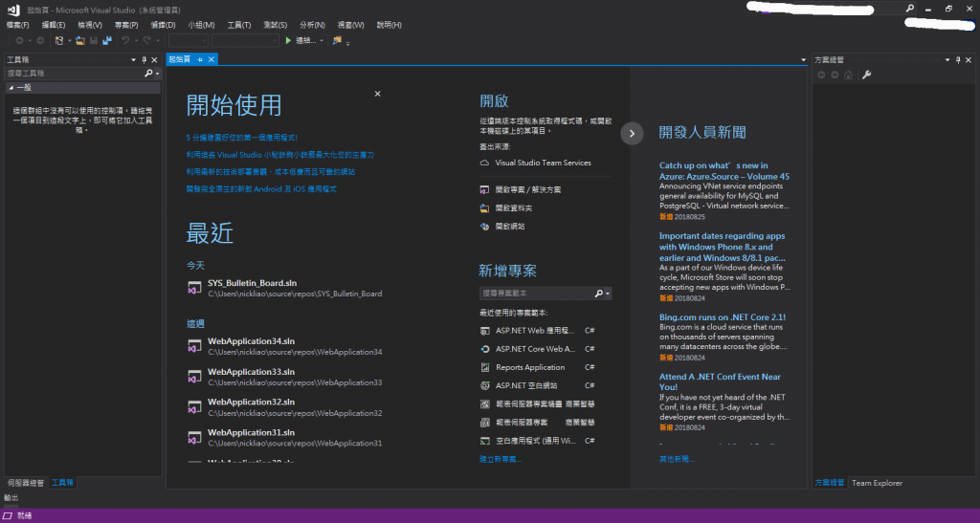This screenshot has height=523, width=980.
Task: Click Solution Explorer Back arrow icon
Action: (821, 75)
